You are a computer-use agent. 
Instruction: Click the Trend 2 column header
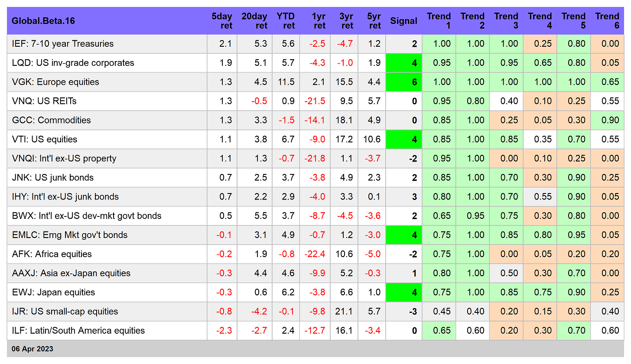pos(472,21)
